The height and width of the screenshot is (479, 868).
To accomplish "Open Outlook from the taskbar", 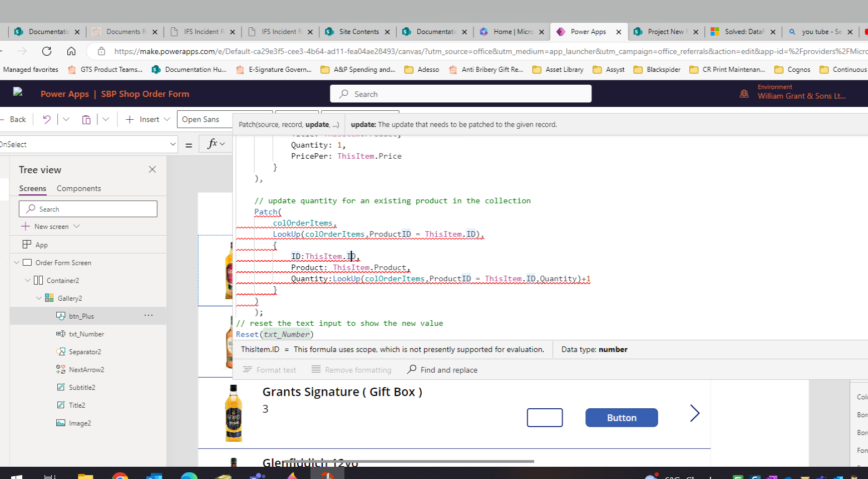I will pos(154,476).
